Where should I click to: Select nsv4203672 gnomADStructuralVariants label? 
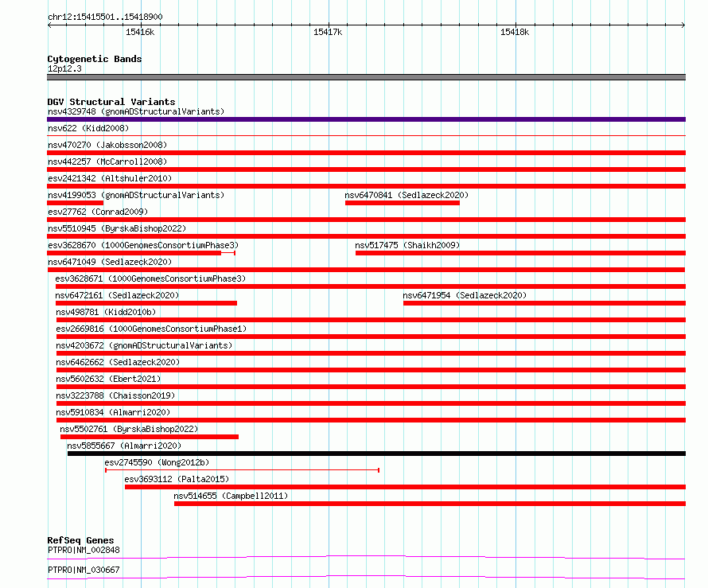[144, 345]
